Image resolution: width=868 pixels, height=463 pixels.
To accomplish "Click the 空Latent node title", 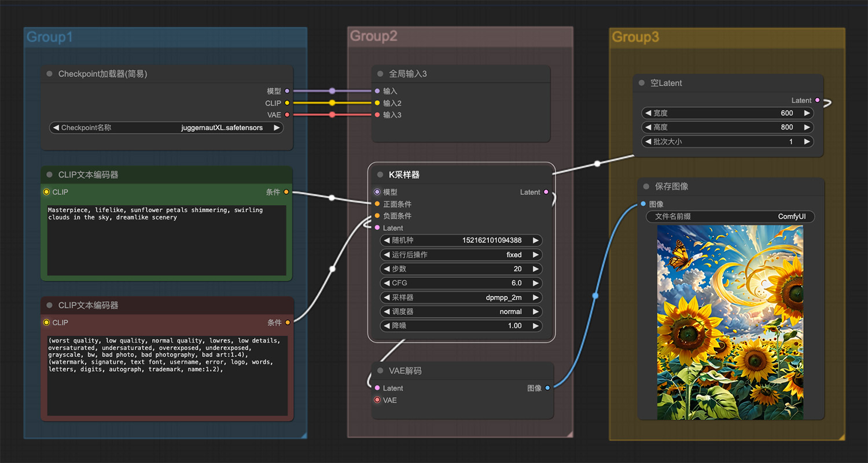I will [666, 83].
